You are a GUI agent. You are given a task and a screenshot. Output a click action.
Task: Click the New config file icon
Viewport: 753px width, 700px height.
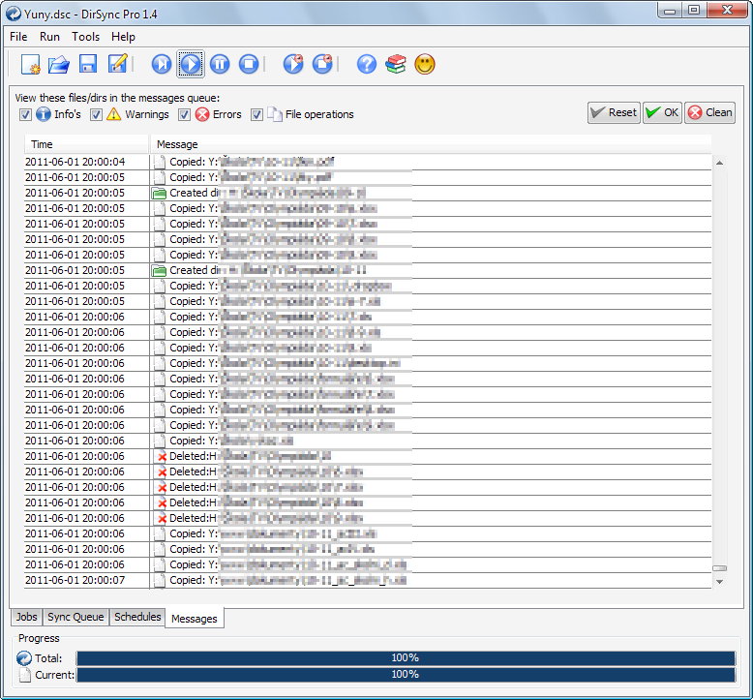click(x=31, y=64)
